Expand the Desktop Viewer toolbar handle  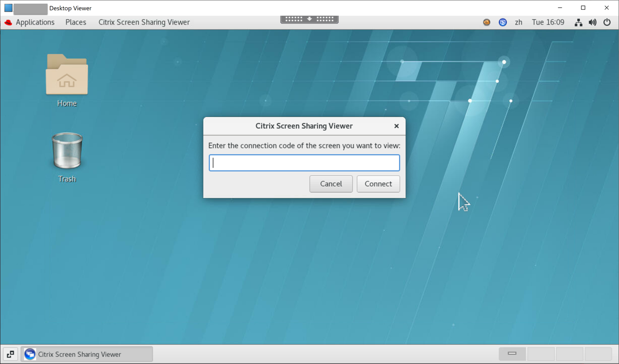point(309,19)
